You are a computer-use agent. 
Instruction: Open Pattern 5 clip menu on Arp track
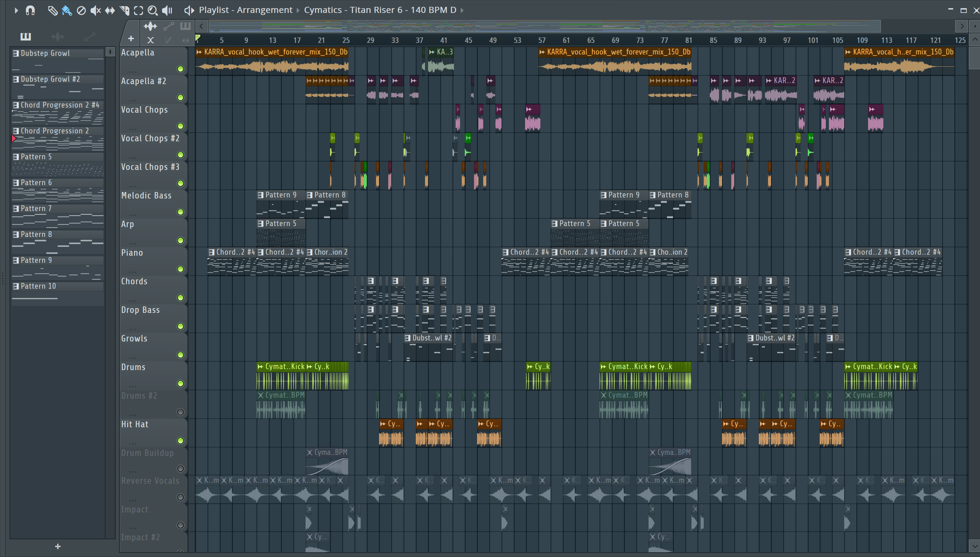coord(260,224)
